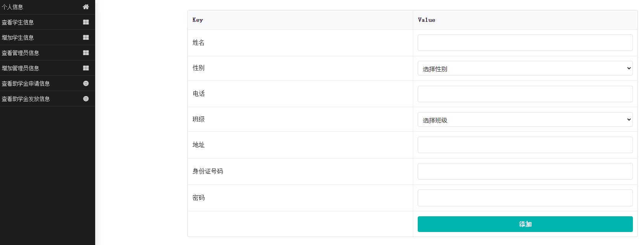The image size is (644, 245).
Task: Click the 添加 button to submit
Action: 525,224
